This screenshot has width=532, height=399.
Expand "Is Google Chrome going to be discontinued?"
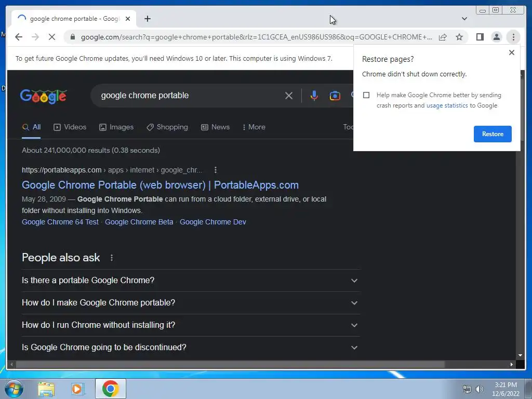click(x=191, y=348)
